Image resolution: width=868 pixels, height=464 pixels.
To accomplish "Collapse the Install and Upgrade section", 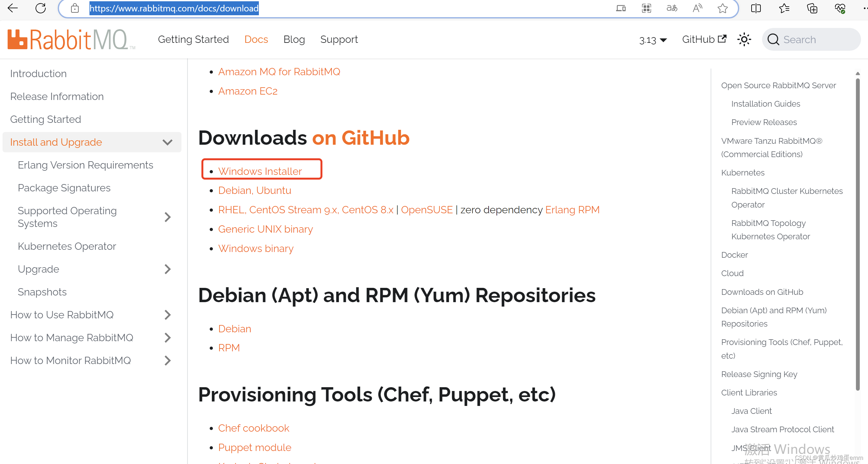I will [168, 142].
